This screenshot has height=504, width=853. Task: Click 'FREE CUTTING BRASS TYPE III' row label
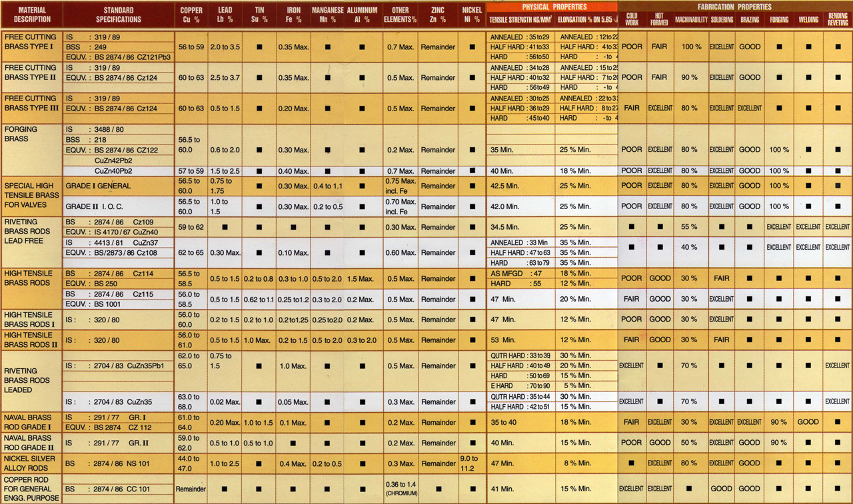point(31,103)
